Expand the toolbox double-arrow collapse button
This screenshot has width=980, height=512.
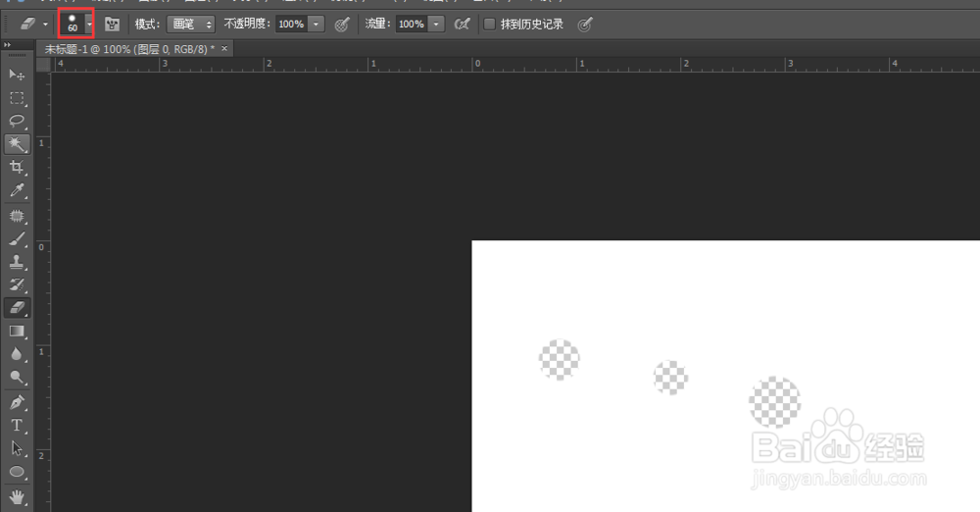[7, 45]
